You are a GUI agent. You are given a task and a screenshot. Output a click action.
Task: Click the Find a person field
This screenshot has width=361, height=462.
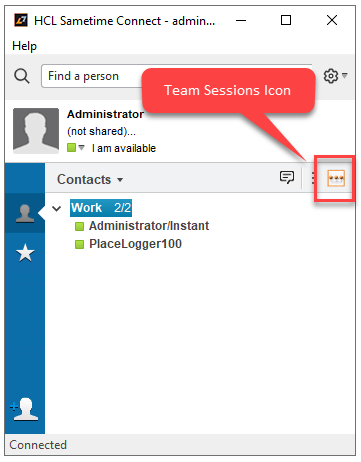point(92,76)
